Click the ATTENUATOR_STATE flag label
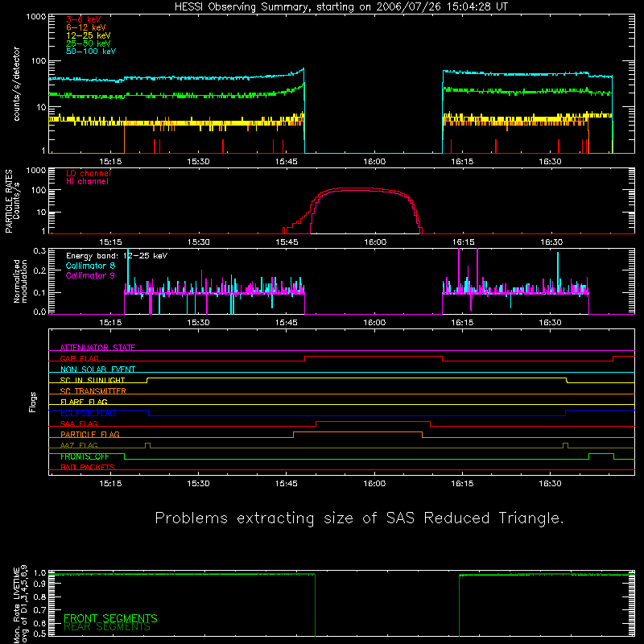Screen dimensions: 644x644 97,348
